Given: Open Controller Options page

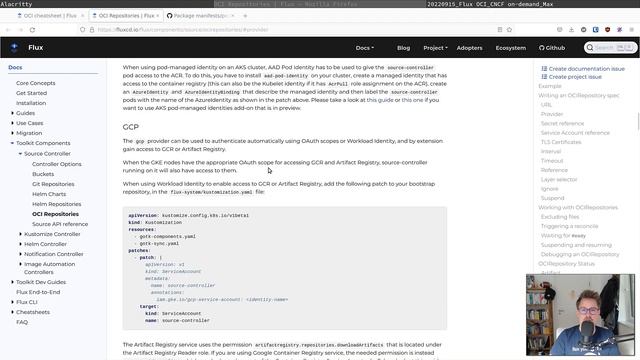Looking at the screenshot, I should click(57, 164).
